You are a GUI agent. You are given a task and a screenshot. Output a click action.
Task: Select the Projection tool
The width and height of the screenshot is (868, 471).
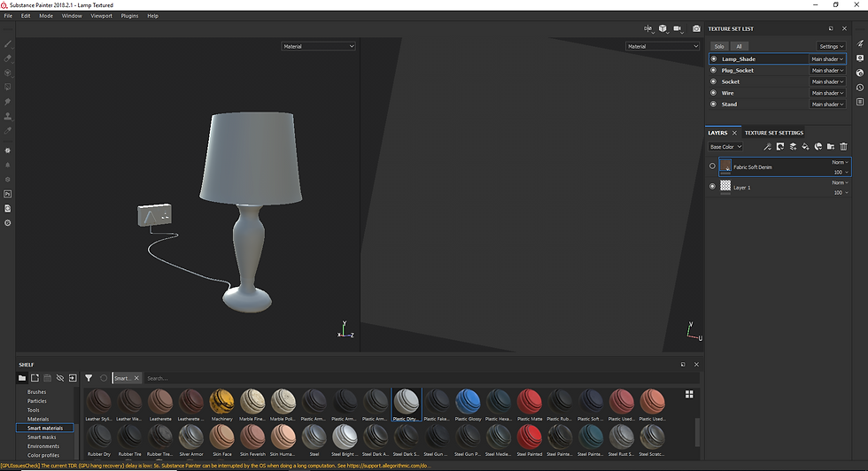click(8, 73)
